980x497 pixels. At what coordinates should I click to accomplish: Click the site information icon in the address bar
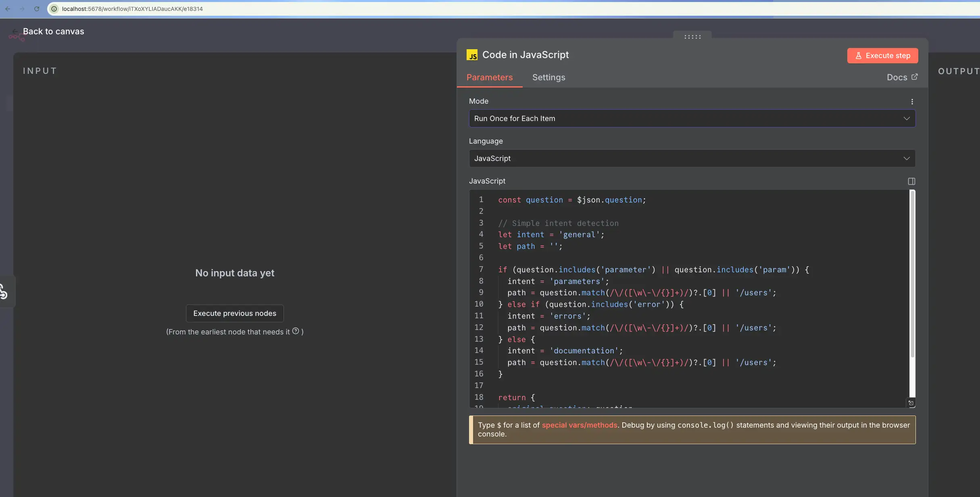point(54,8)
